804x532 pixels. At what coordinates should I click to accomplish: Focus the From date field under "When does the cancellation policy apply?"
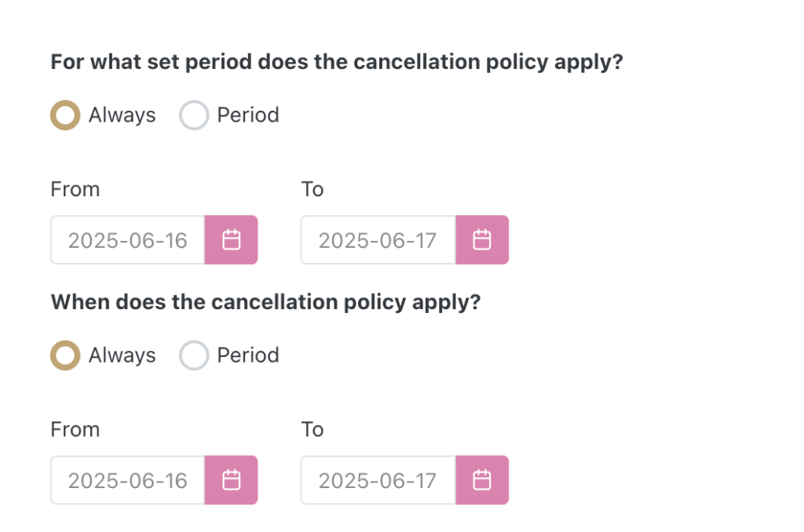click(128, 480)
